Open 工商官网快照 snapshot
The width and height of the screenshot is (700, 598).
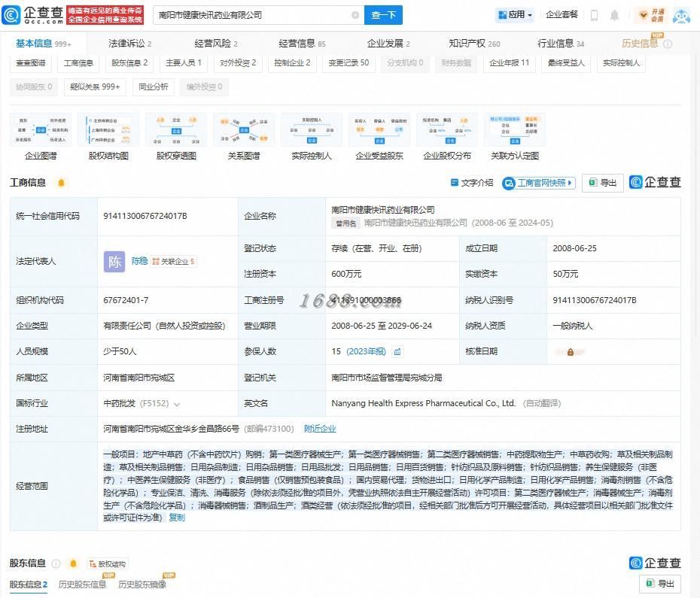pyautogui.click(x=539, y=183)
